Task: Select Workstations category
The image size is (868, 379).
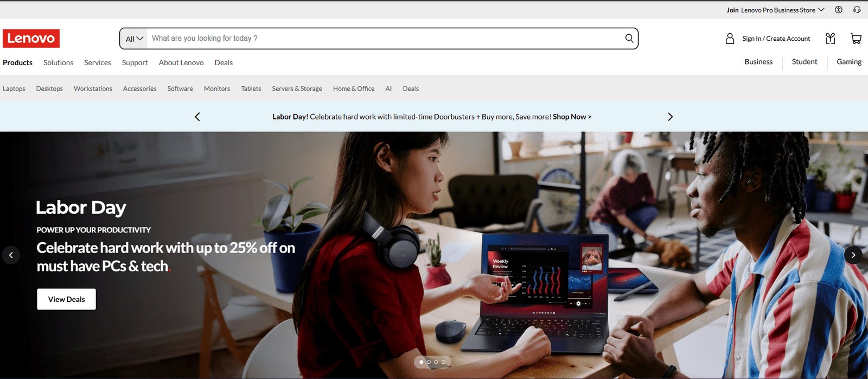Action: pyautogui.click(x=93, y=89)
